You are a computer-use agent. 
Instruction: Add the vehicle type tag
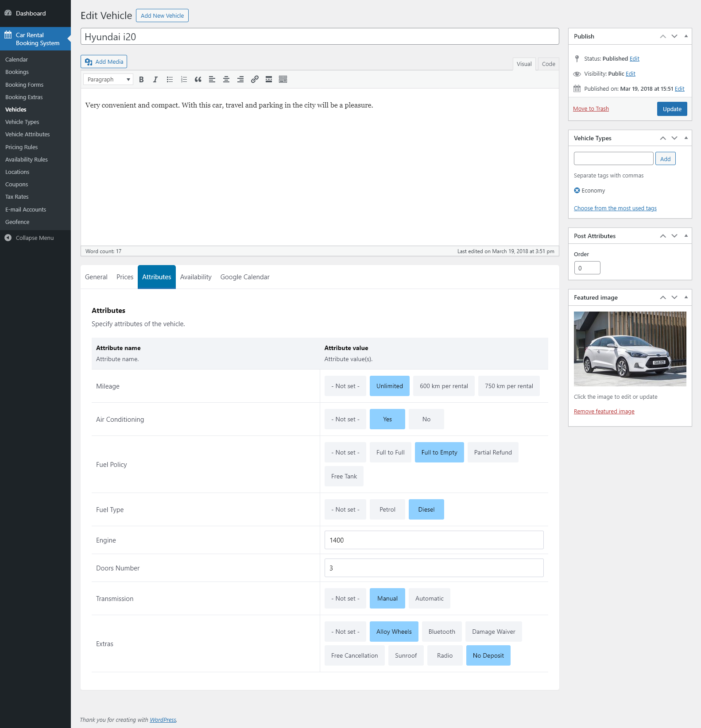tap(666, 159)
